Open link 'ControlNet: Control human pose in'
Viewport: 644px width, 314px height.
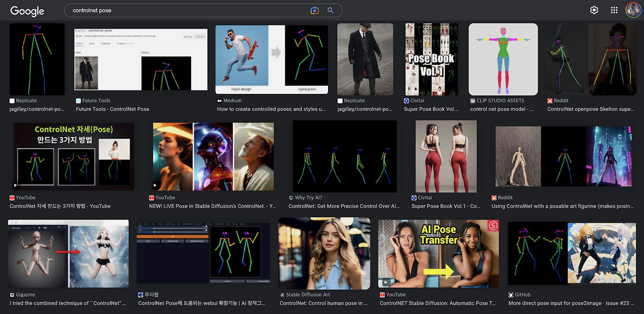click(x=324, y=303)
